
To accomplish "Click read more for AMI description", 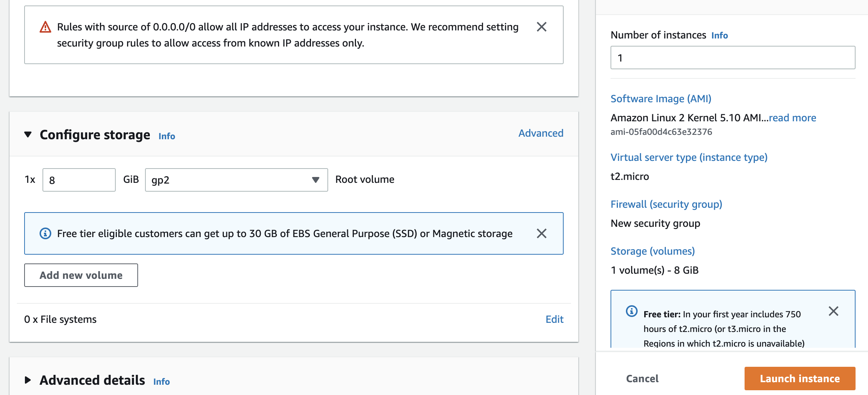I will (x=792, y=118).
